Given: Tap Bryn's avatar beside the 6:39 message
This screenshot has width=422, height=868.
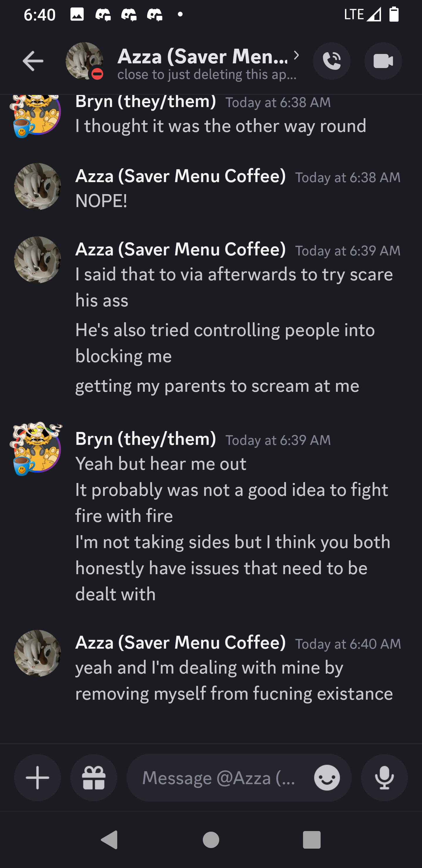Looking at the screenshot, I should point(37,448).
